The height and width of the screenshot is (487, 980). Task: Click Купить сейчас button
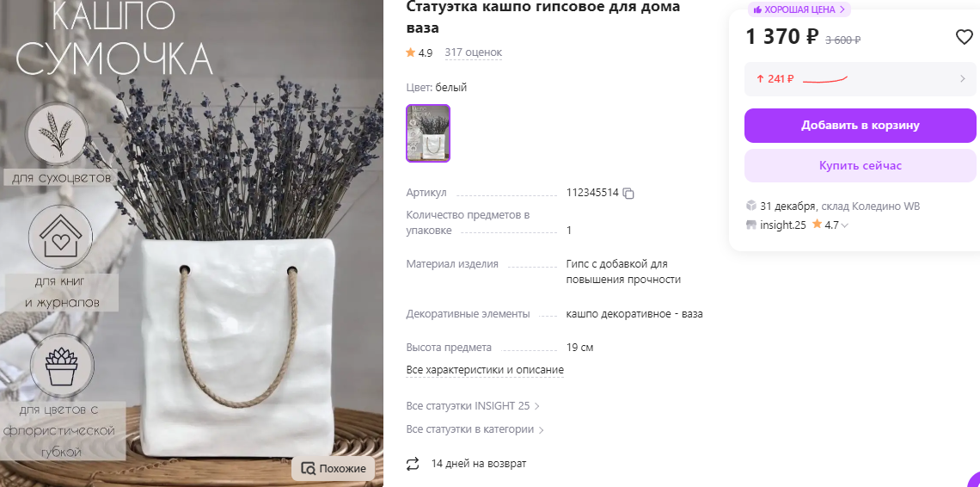click(x=860, y=166)
